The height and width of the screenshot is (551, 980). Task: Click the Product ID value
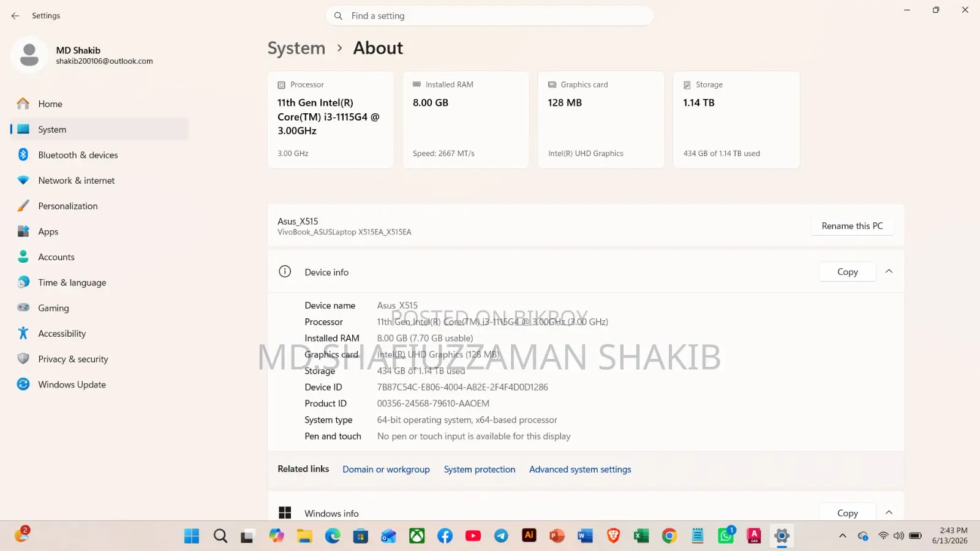coord(433,403)
